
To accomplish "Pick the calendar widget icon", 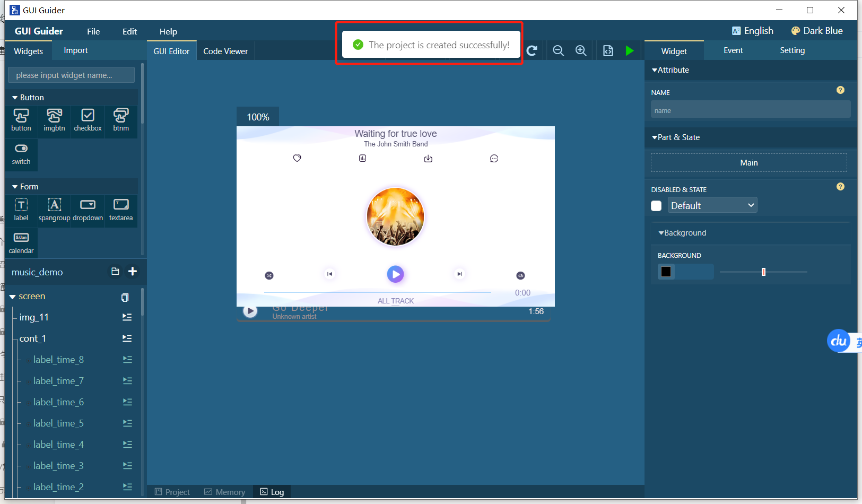I will click(x=21, y=242).
